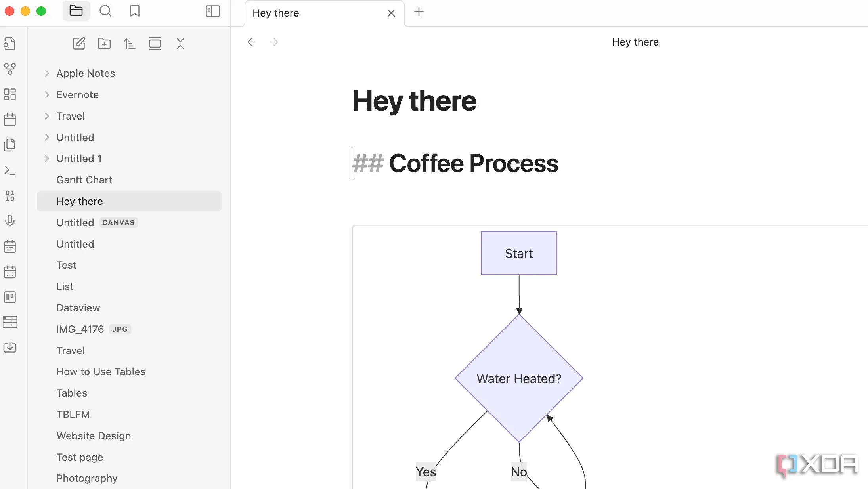Click the import download ribbon icon
The image size is (868, 489).
[x=10, y=348]
